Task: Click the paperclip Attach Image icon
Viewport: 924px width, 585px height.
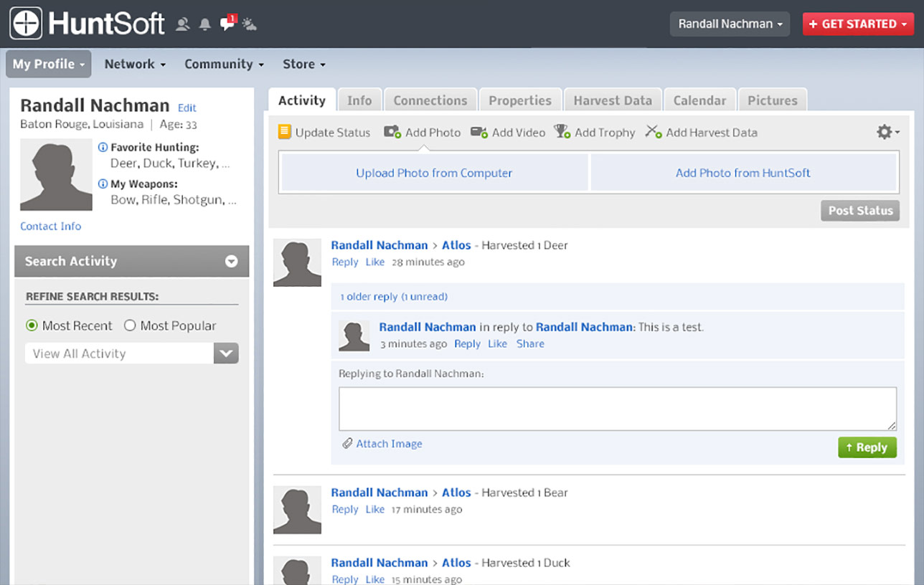Action: (x=347, y=443)
